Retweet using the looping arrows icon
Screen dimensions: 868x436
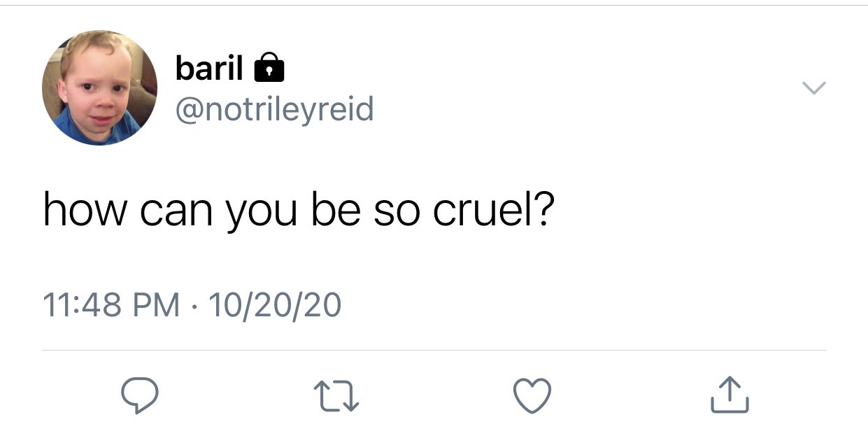pyautogui.click(x=336, y=396)
